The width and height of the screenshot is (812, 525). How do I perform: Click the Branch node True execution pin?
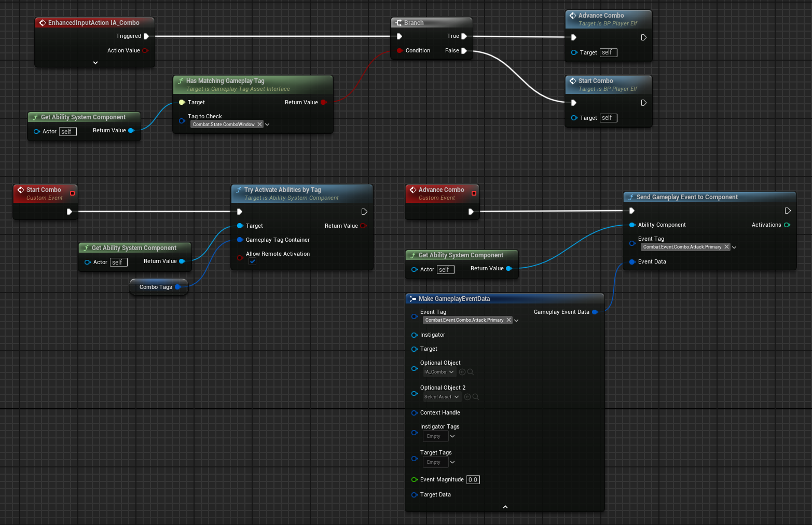pyautogui.click(x=464, y=36)
